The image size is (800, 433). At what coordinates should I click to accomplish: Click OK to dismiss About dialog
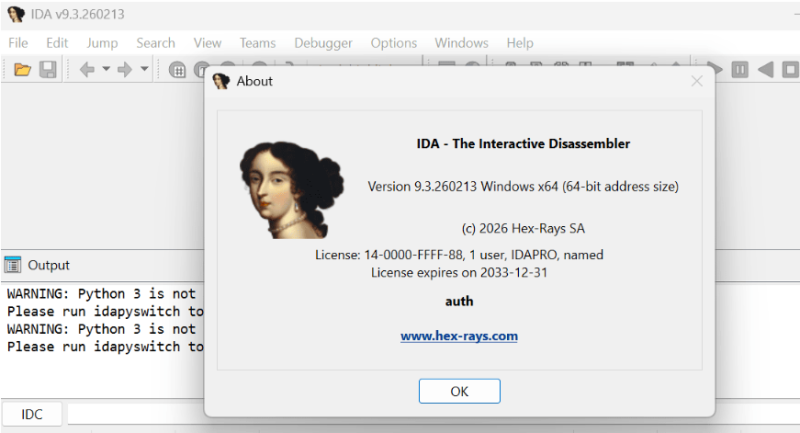point(459,391)
